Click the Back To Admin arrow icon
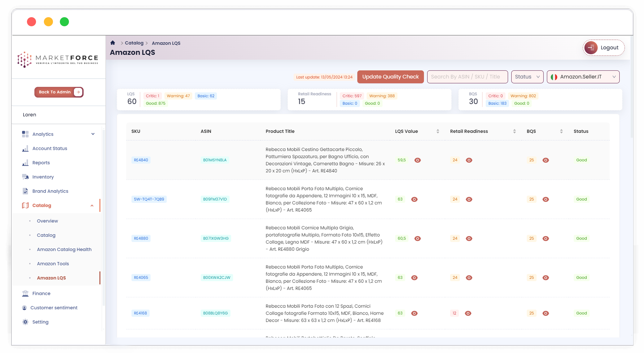Screen dimensions: 644x353 (x=78, y=92)
